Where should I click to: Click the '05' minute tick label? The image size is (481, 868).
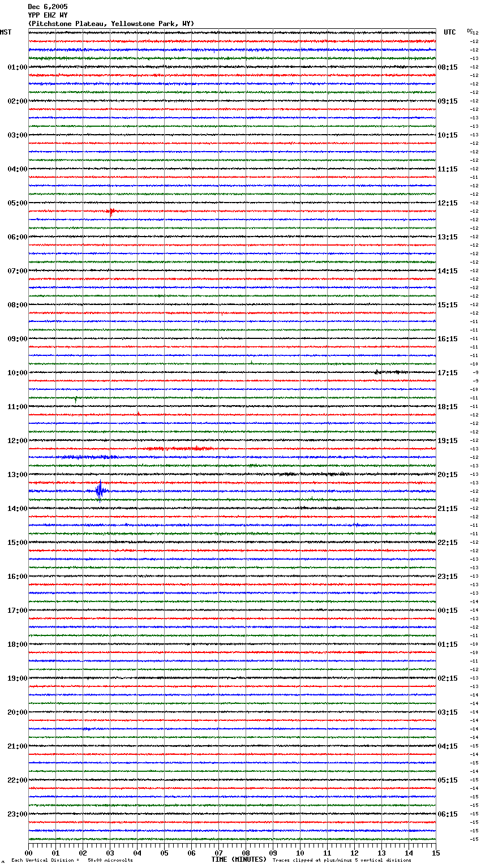point(165,853)
